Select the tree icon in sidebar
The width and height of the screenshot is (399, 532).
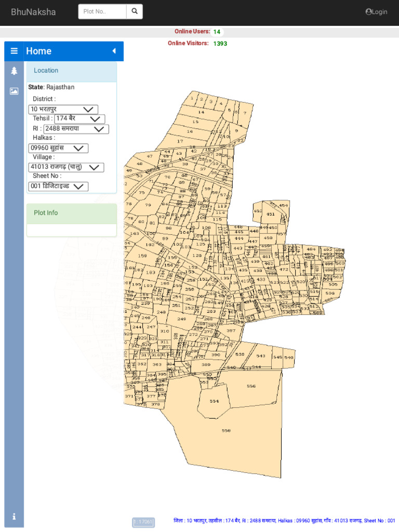pos(14,71)
